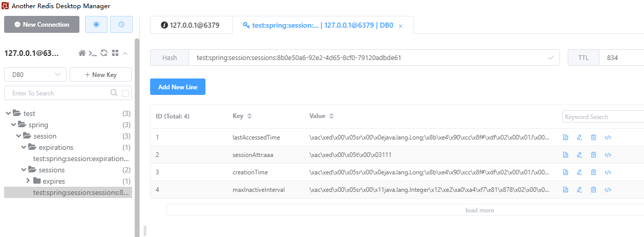This screenshot has height=237, width=644.
Task: Click the New Key button
Action: click(100, 74)
